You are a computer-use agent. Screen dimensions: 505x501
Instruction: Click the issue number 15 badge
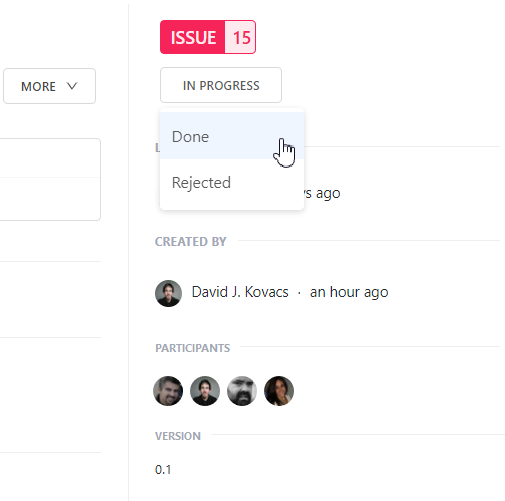[x=241, y=37]
